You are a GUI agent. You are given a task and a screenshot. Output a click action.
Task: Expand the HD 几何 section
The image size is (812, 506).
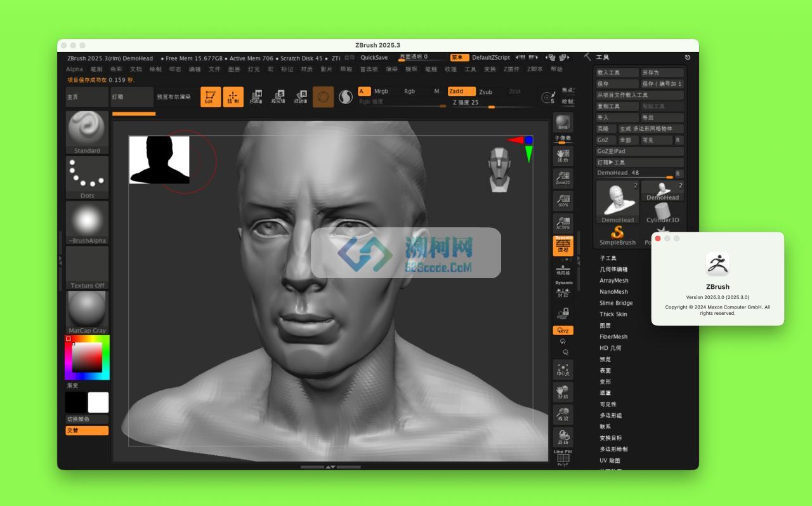pyautogui.click(x=611, y=348)
